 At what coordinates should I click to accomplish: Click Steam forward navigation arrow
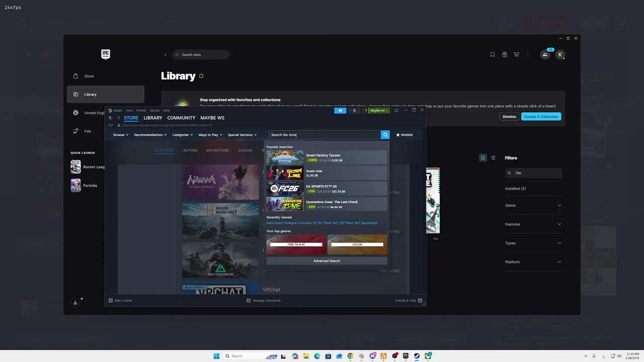point(118,118)
